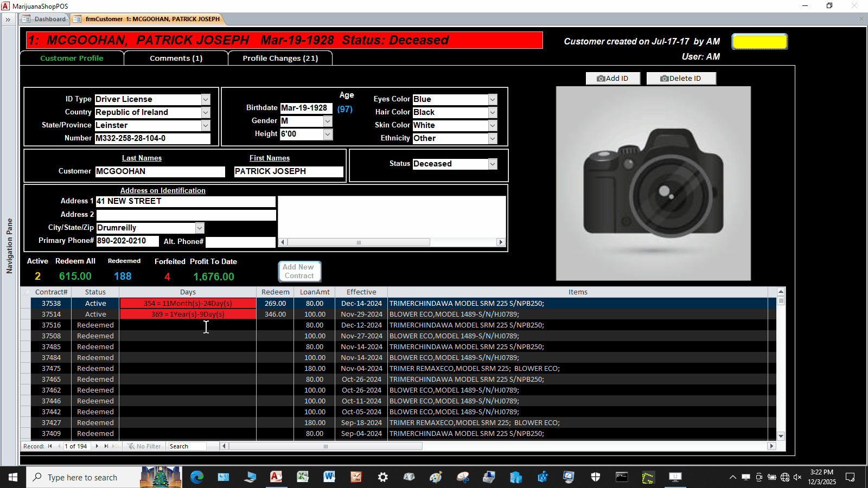Click the Last Names link
This screenshot has height=488, width=868.
click(142, 158)
